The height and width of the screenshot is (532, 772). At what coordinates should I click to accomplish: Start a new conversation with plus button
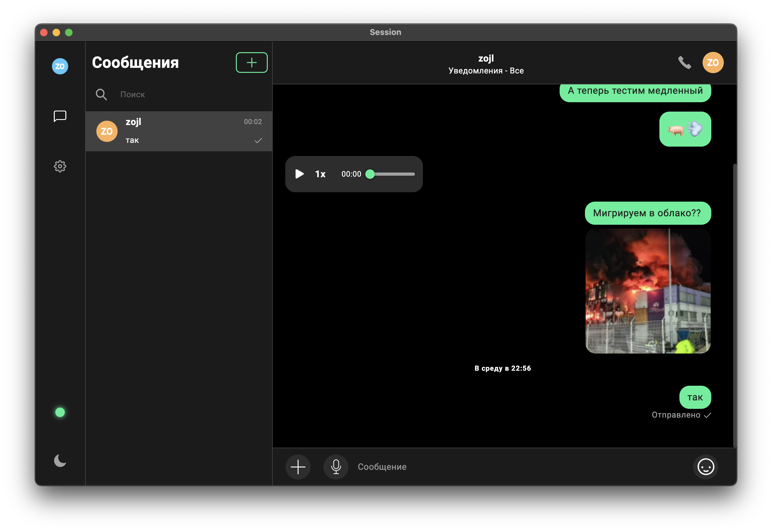(251, 62)
